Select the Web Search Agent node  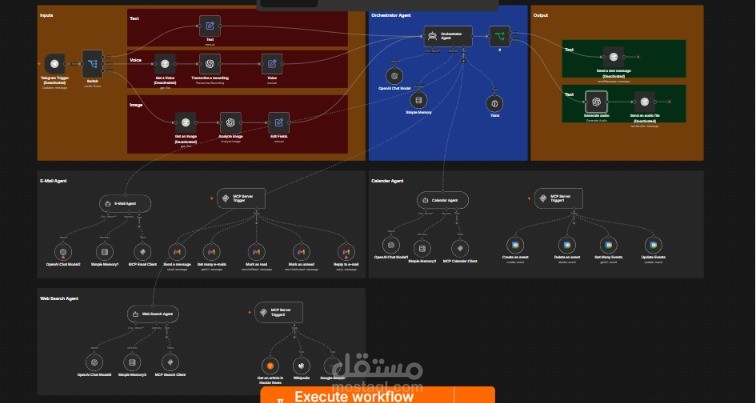pyautogui.click(x=153, y=314)
